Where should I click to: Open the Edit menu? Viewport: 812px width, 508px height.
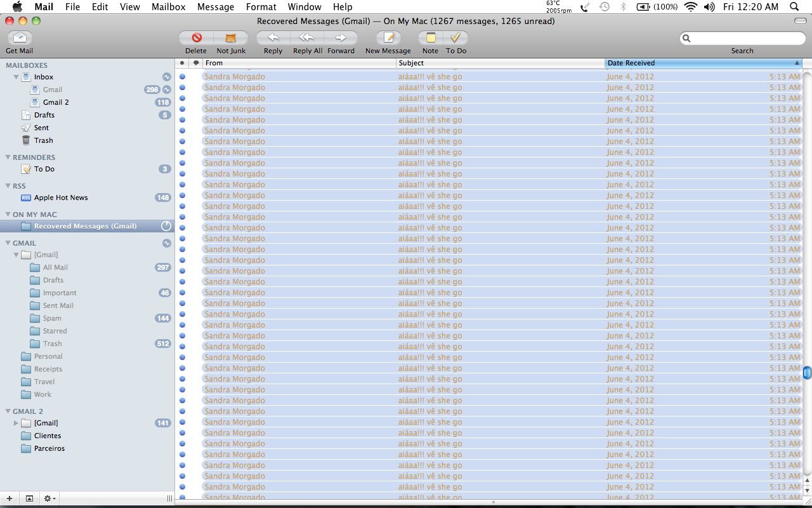point(100,6)
